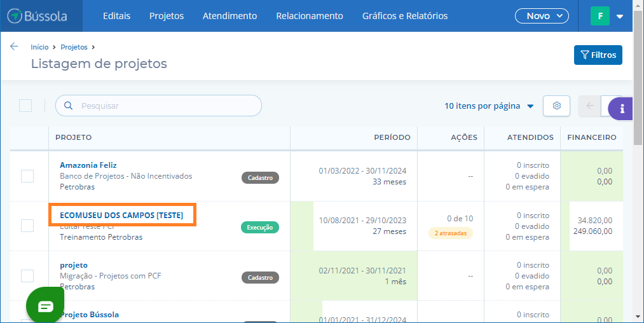Check the ECOMUSEU DOS CAMPOS row checkbox

click(27, 226)
